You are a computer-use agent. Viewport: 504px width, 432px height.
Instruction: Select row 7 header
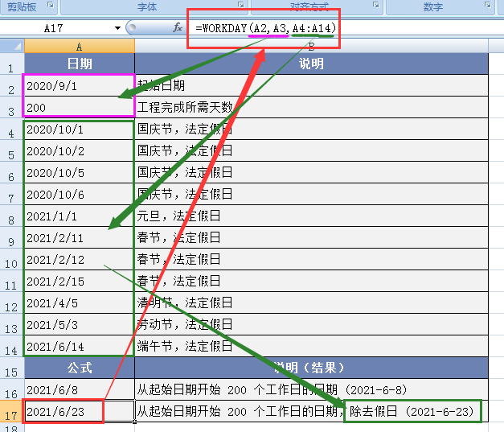pyautogui.click(x=12, y=194)
